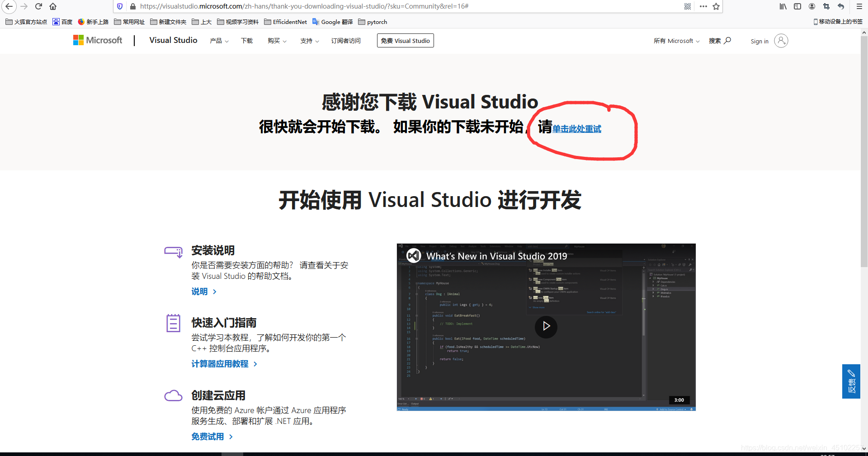Open the 视频学习资料 bookmark folder
This screenshot has height=456, width=868.
click(238, 22)
